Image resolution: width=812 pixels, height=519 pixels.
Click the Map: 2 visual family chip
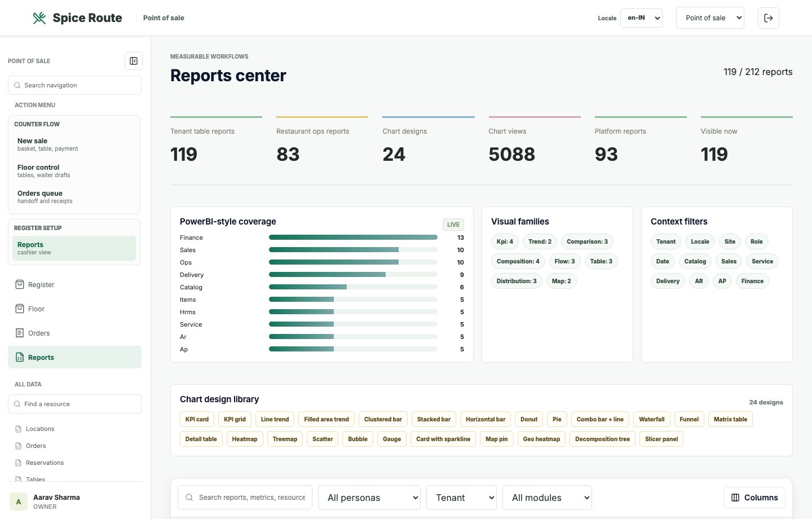click(561, 281)
